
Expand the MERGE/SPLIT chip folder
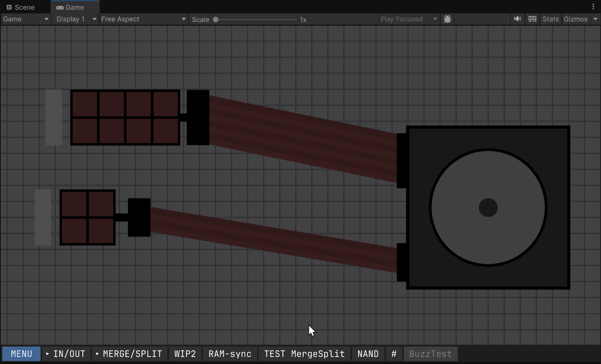click(x=129, y=354)
